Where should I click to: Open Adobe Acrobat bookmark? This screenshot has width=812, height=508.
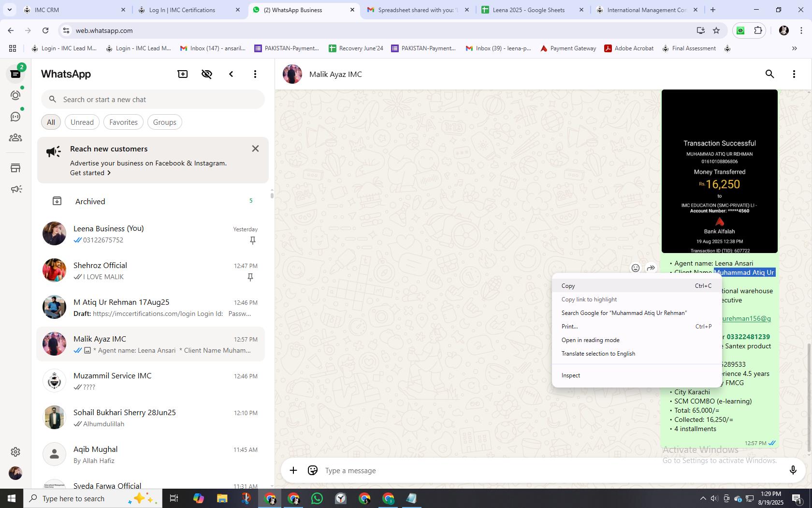pyautogui.click(x=629, y=48)
